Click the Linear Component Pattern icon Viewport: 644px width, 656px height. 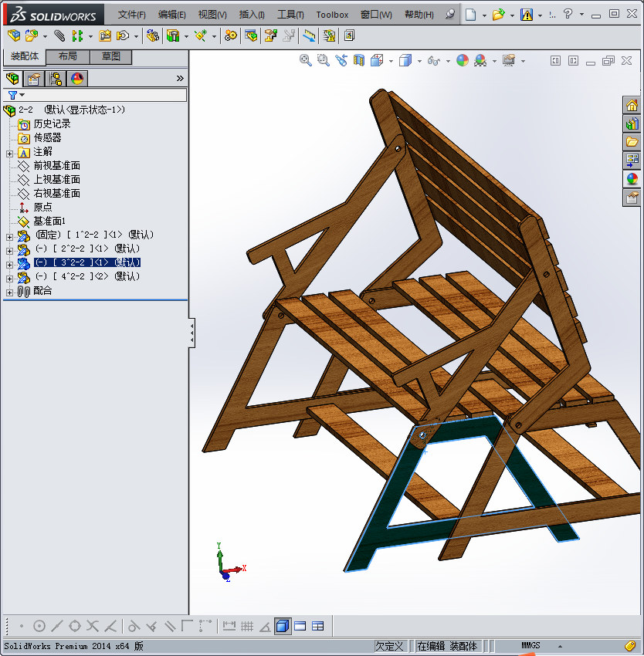(x=77, y=36)
